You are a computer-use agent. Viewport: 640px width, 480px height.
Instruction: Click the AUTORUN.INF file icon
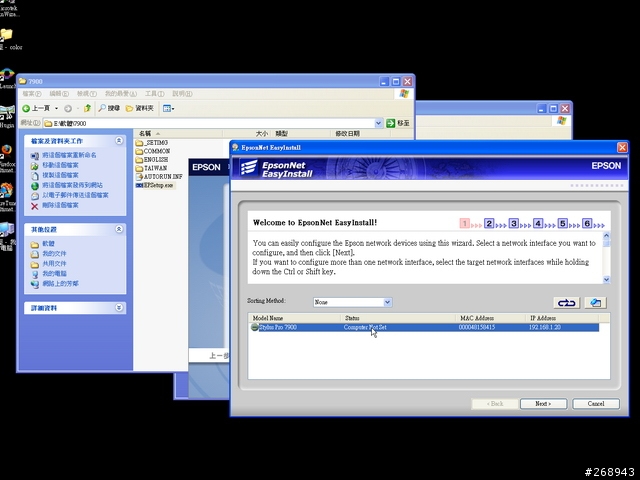click(x=139, y=177)
